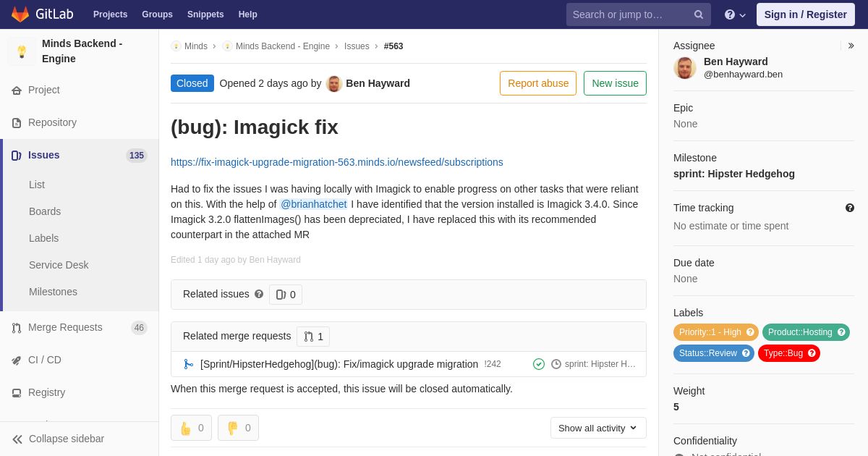The height and width of the screenshot is (456, 868).
Task: Click the GitLab fox logo
Action: (x=20, y=14)
